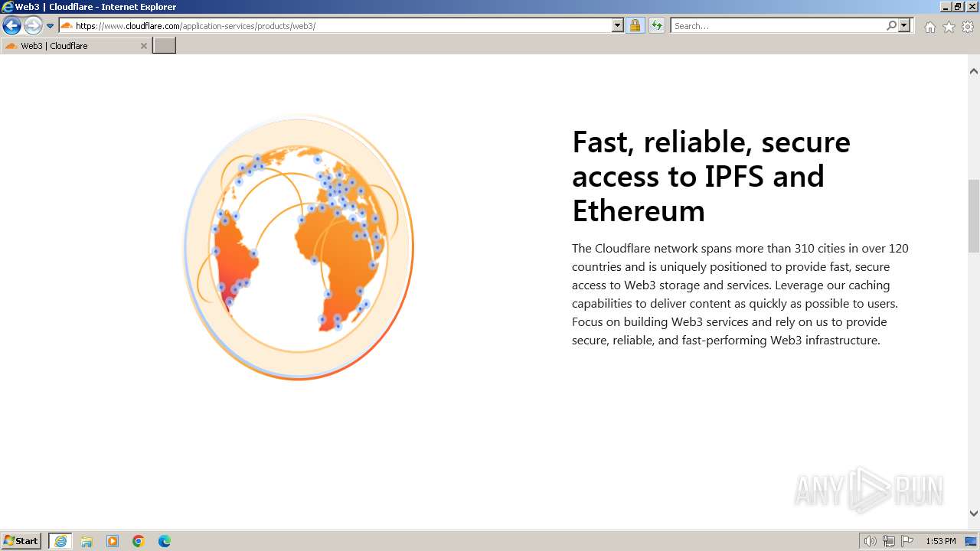Click the magnifier search icon
This screenshot has width=980, height=551.
(891, 25)
